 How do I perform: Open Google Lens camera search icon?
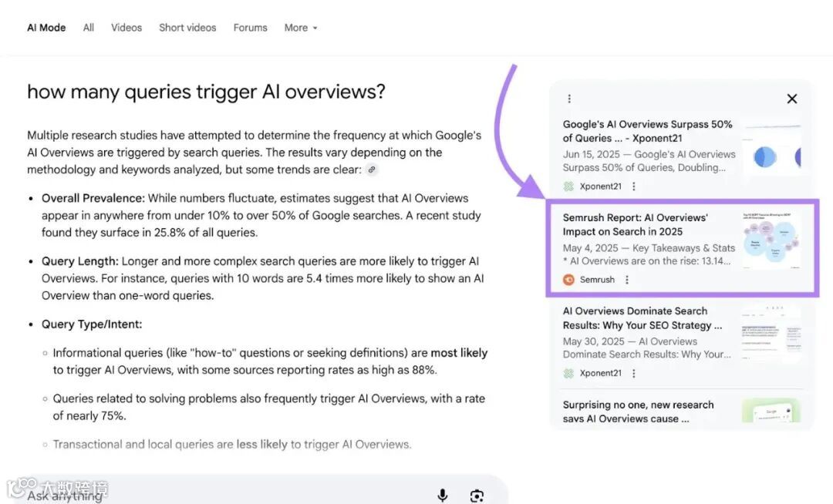pos(477,496)
